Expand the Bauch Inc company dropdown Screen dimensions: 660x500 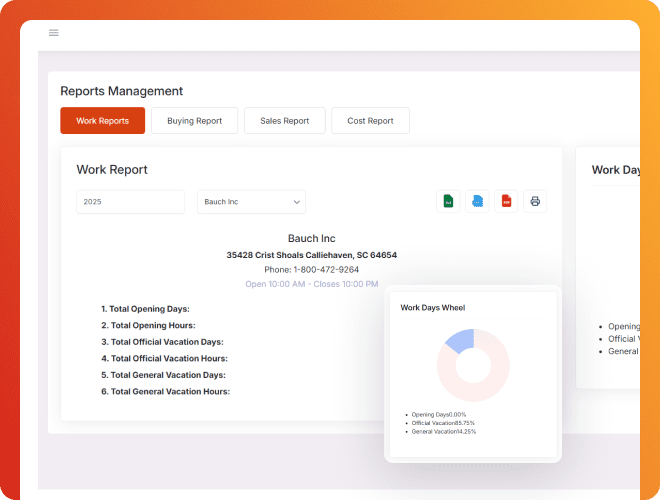coord(250,202)
